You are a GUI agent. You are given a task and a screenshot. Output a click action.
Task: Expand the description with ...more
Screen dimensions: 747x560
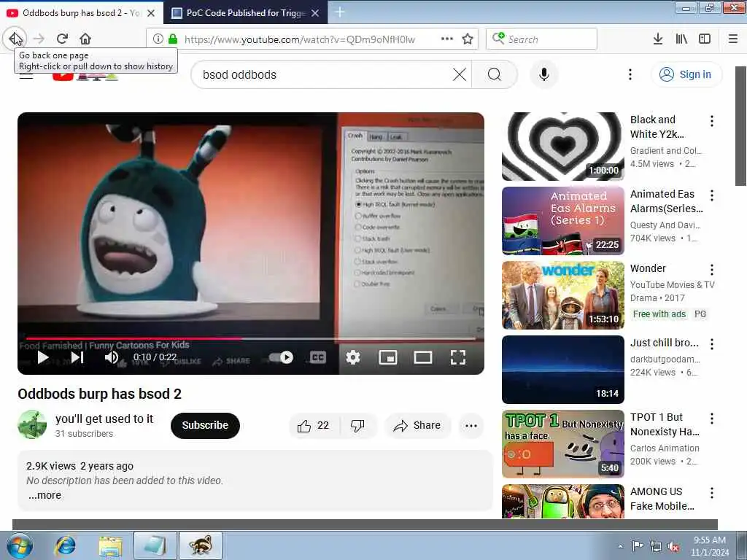tap(44, 495)
